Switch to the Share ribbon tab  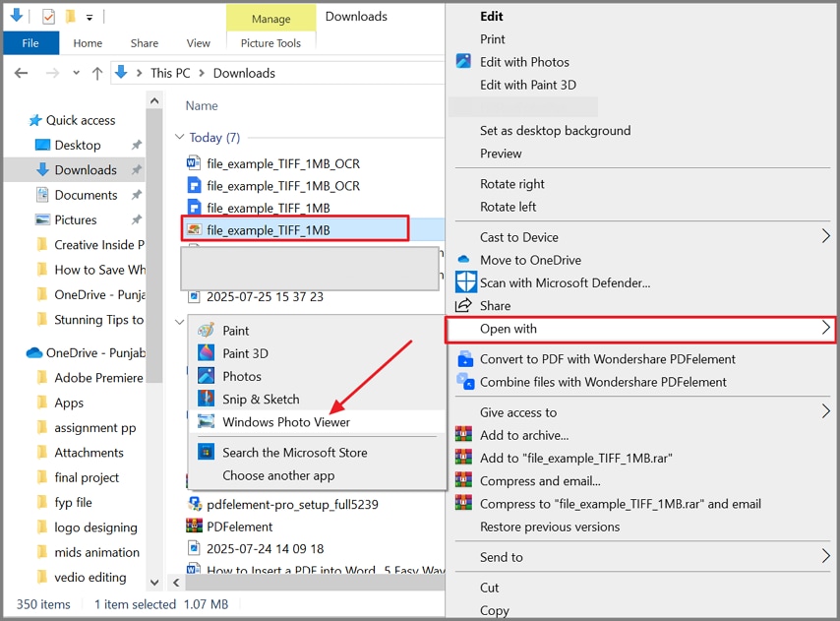145,43
